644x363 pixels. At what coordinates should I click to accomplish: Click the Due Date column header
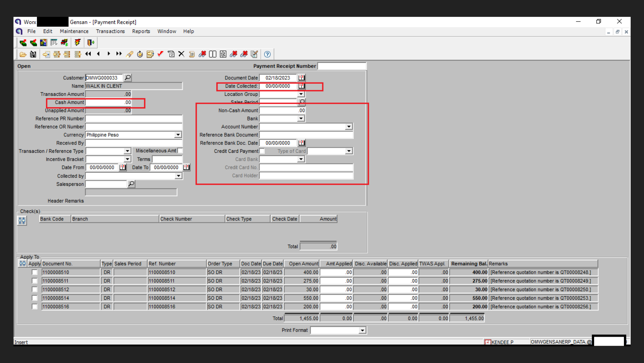point(273,264)
